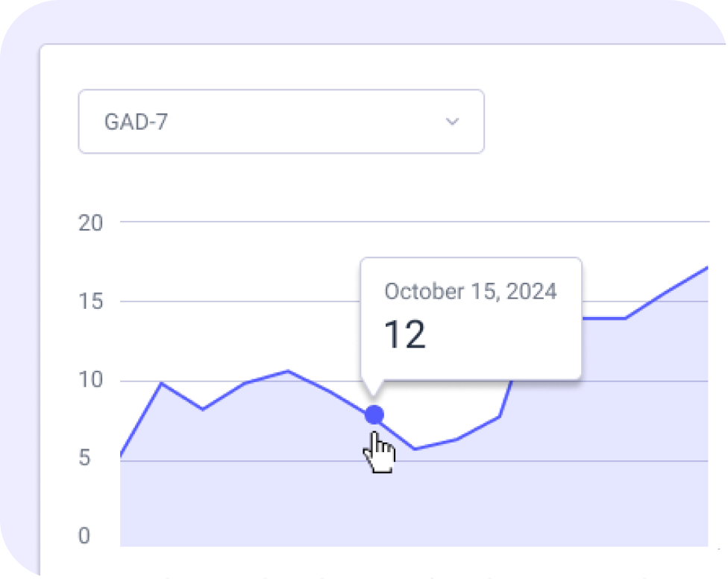Click the line's starting point at the left edge
Screen dimensions: 728x579
pos(122,454)
